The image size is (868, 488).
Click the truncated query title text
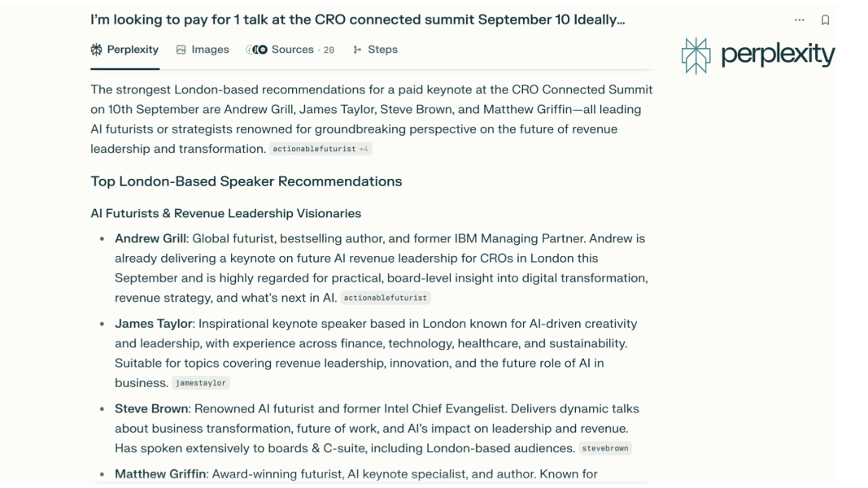pyautogui.click(x=357, y=20)
